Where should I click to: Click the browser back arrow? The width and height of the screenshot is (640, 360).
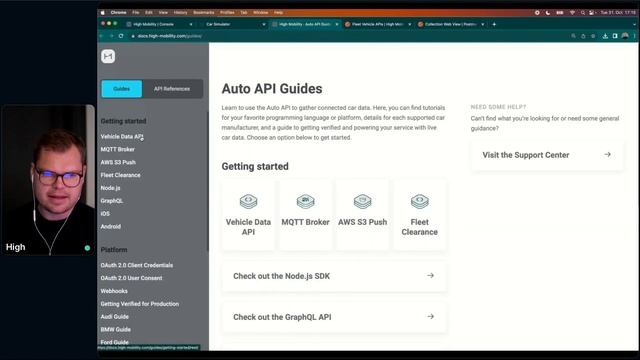101,36
